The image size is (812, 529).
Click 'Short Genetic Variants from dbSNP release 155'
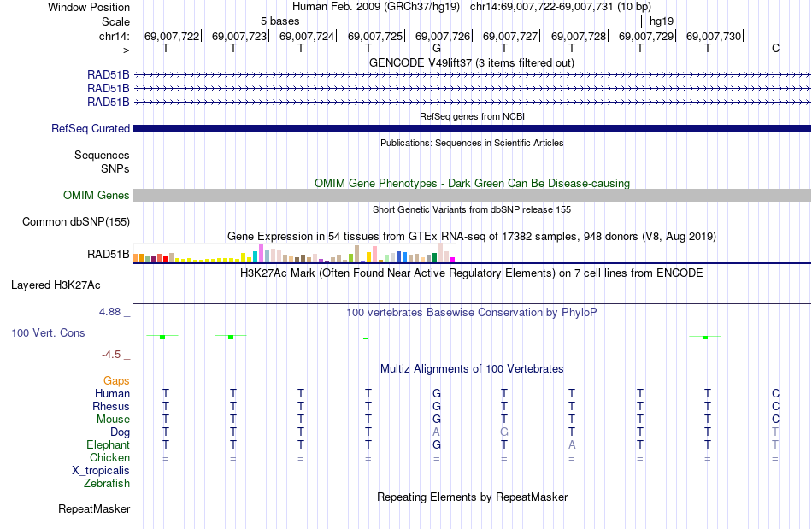[471, 209]
